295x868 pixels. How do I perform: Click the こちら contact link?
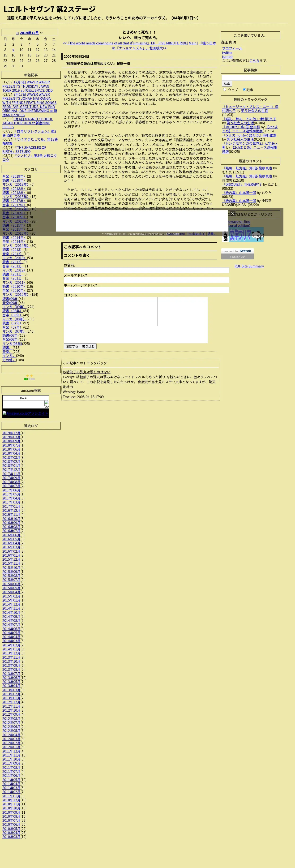(254, 61)
